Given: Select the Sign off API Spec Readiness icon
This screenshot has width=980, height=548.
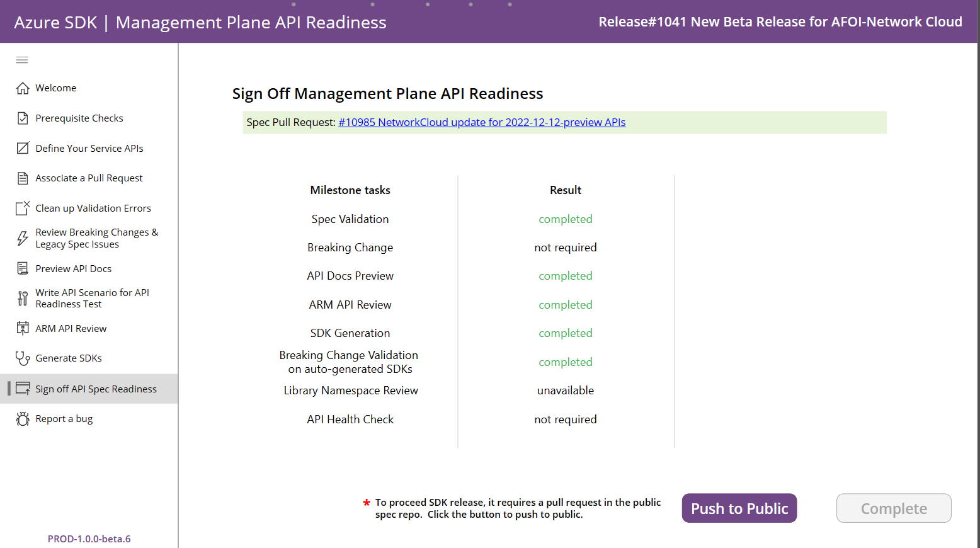Looking at the screenshot, I should coord(22,389).
